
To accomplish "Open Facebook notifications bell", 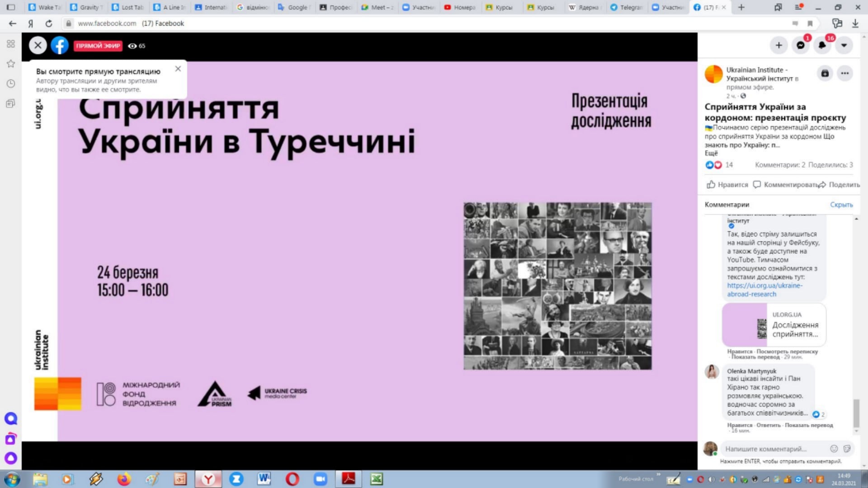I will 822,45.
